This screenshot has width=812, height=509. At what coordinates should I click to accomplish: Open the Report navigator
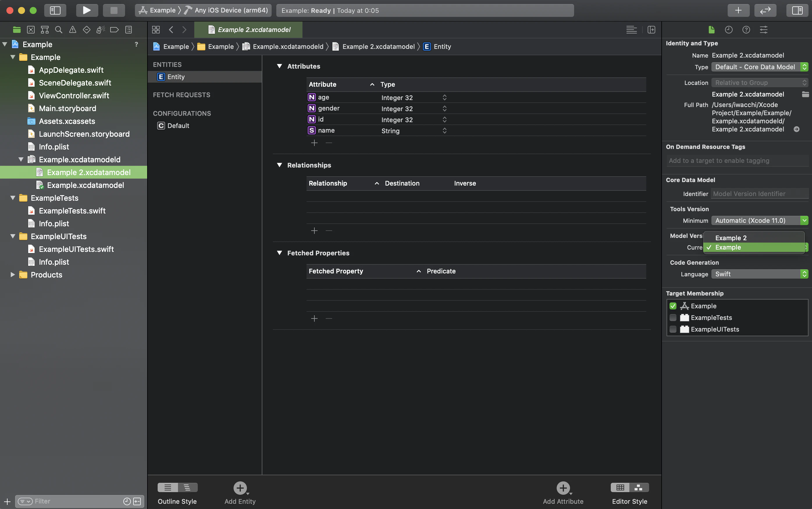pos(129,30)
